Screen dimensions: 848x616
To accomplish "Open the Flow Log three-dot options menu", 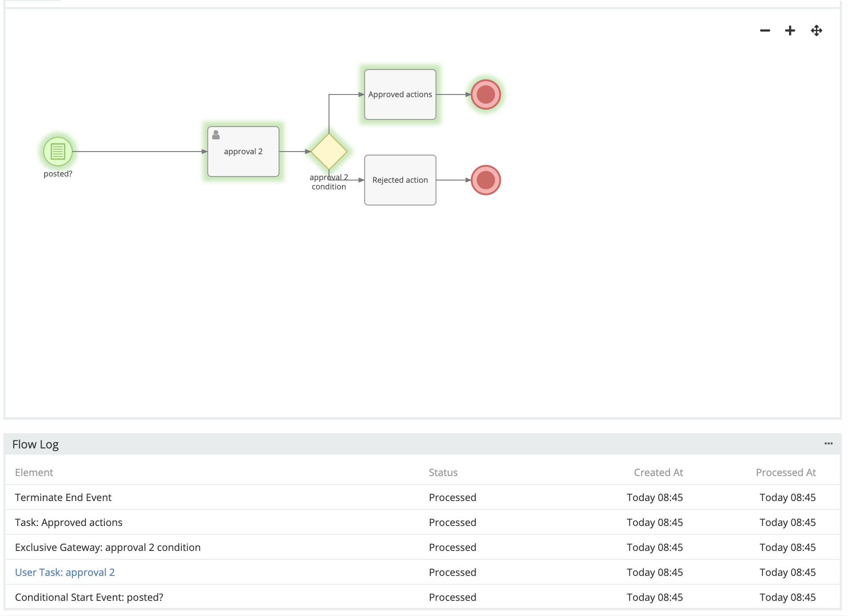I will click(x=828, y=444).
